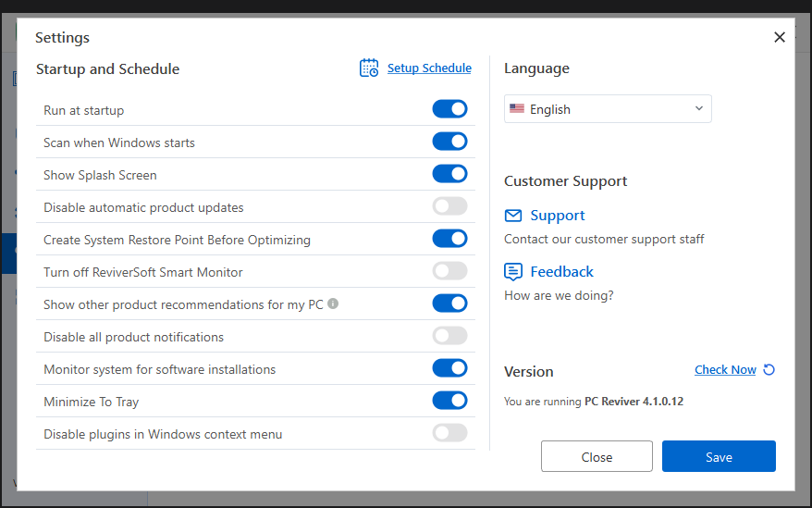Click the Save button
The height and width of the screenshot is (508, 812).
click(719, 456)
